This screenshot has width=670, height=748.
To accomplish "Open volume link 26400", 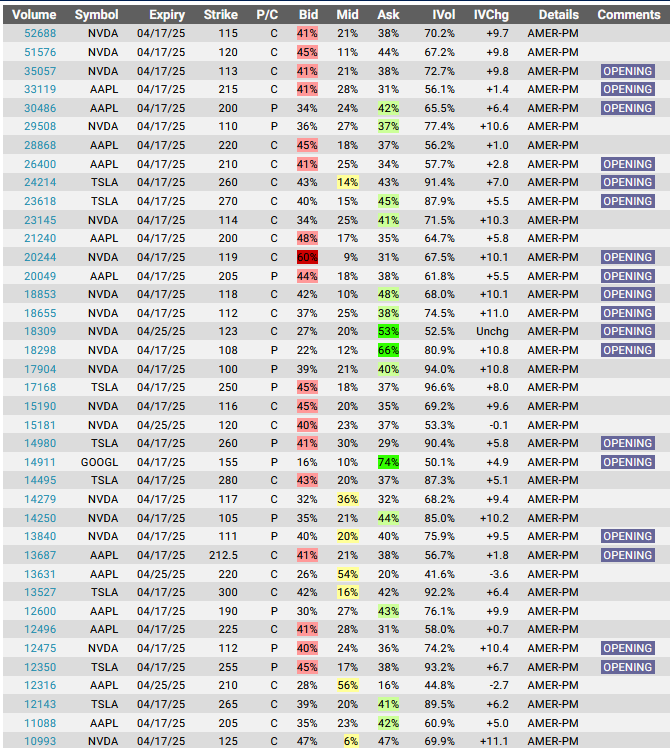I will [40, 164].
